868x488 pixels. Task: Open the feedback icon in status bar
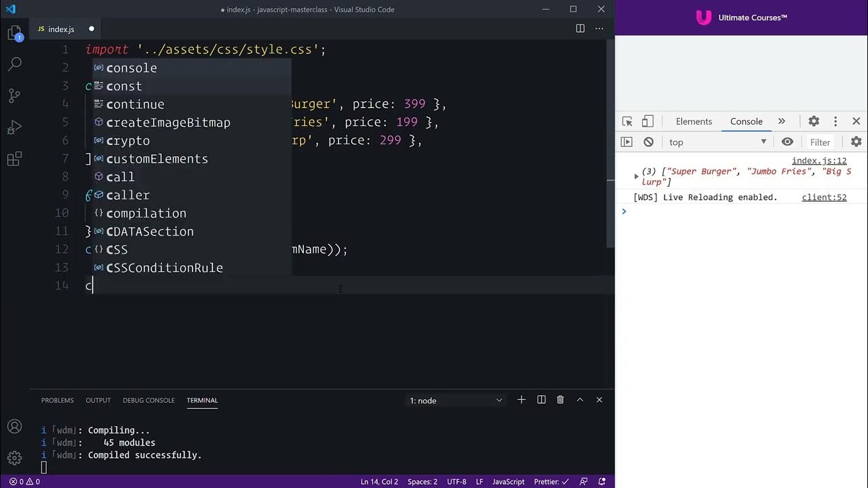[583, 482]
